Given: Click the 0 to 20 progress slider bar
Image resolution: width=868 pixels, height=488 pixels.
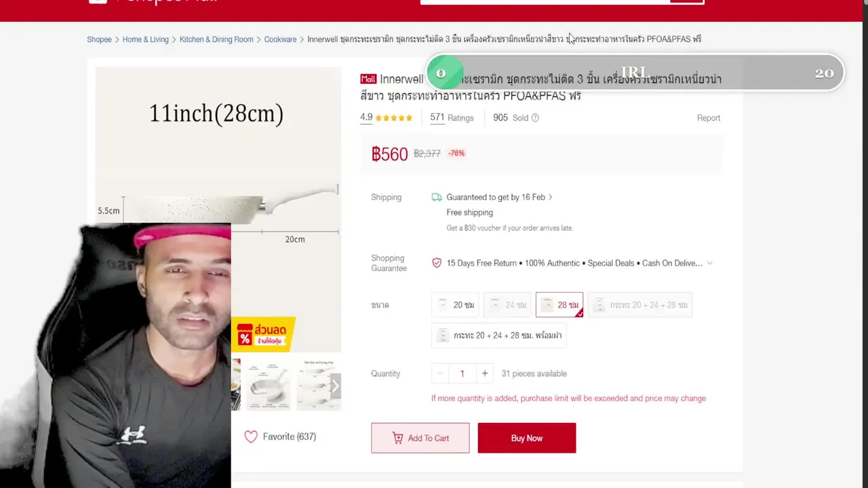Looking at the screenshot, I should point(635,73).
